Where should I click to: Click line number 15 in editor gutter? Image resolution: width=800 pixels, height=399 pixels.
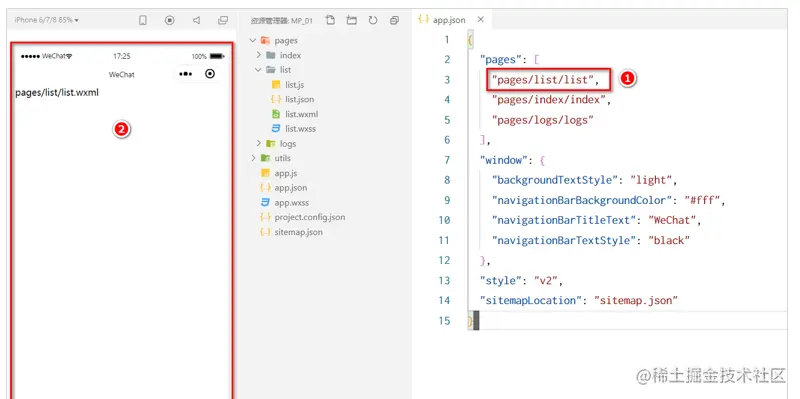pos(444,321)
